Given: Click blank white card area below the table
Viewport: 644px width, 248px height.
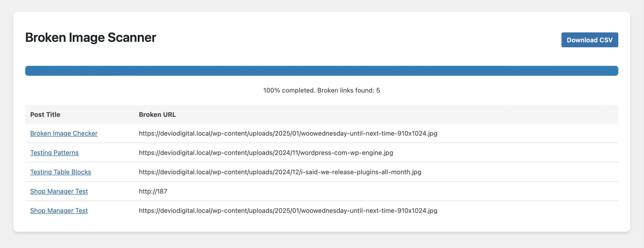Looking at the screenshot, I should [x=322, y=224].
